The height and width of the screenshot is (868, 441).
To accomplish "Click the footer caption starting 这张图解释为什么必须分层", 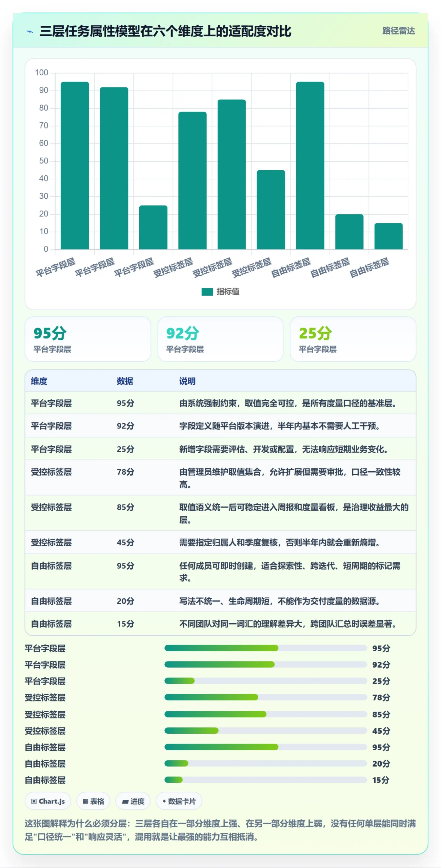I will pyautogui.click(x=220, y=830).
